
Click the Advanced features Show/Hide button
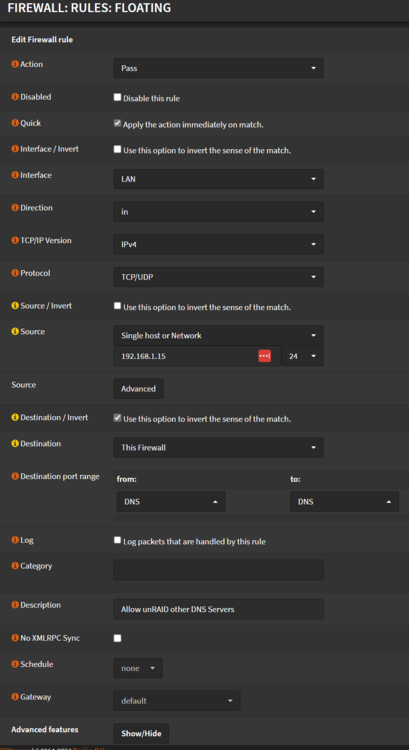[141, 733]
